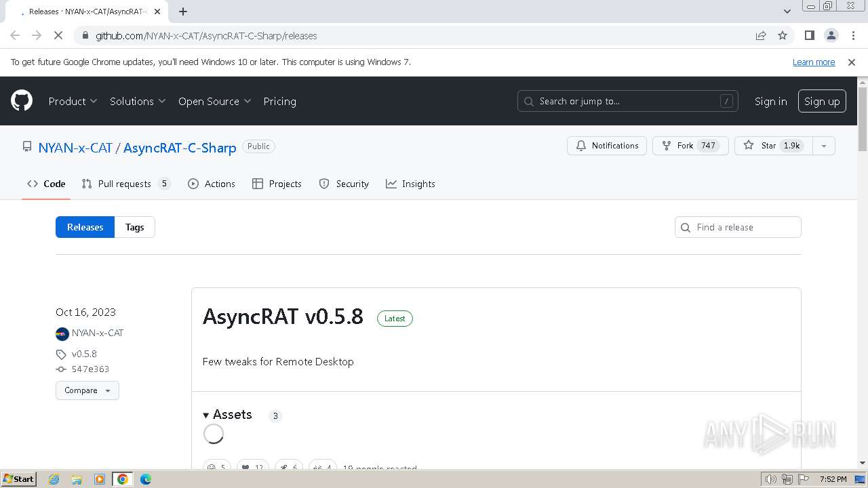The height and width of the screenshot is (488, 868).
Task: Open the Chrome profile avatar
Action: click(831, 35)
